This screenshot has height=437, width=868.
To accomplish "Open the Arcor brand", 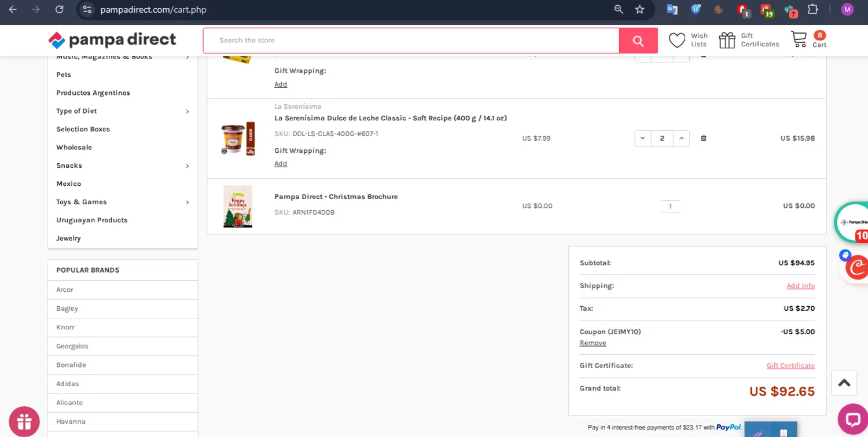I will click(x=65, y=289).
